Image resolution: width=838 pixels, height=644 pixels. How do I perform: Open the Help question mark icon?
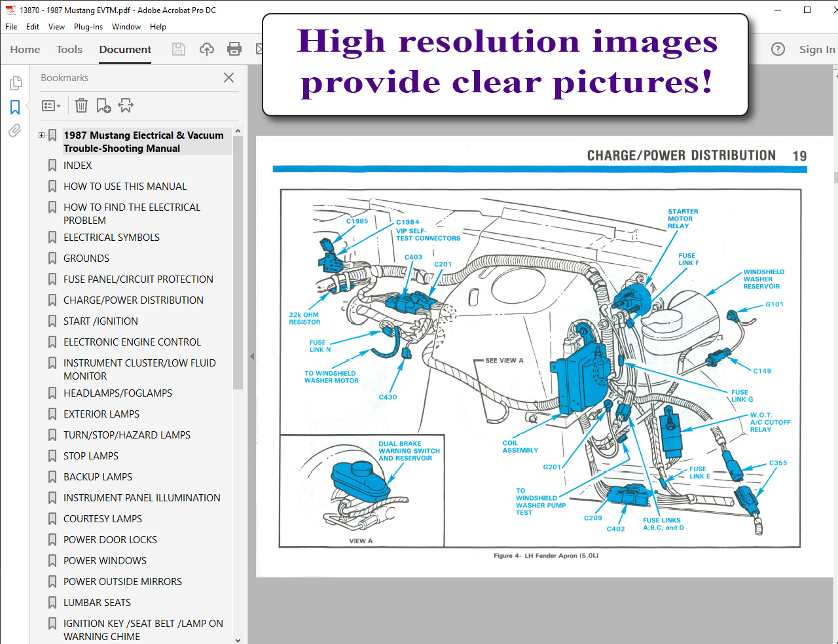pos(778,49)
